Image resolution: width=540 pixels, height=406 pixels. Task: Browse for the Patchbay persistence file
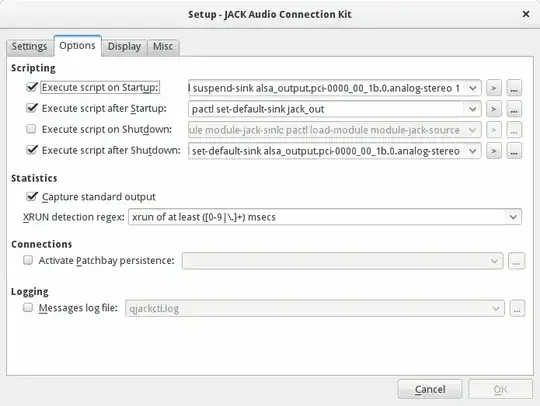tap(516, 261)
